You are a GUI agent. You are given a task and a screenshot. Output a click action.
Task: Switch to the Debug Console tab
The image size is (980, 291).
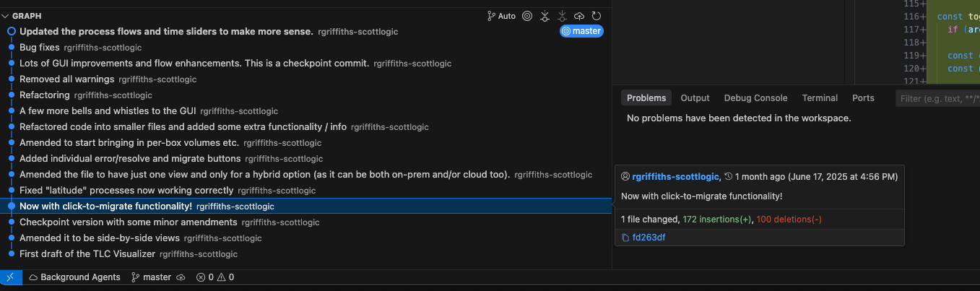coord(755,98)
